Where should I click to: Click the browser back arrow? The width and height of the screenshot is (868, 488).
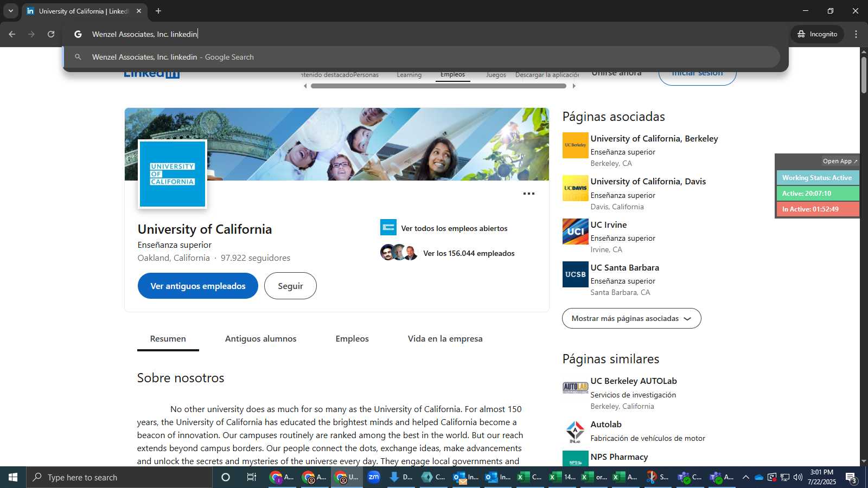[12, 34]
